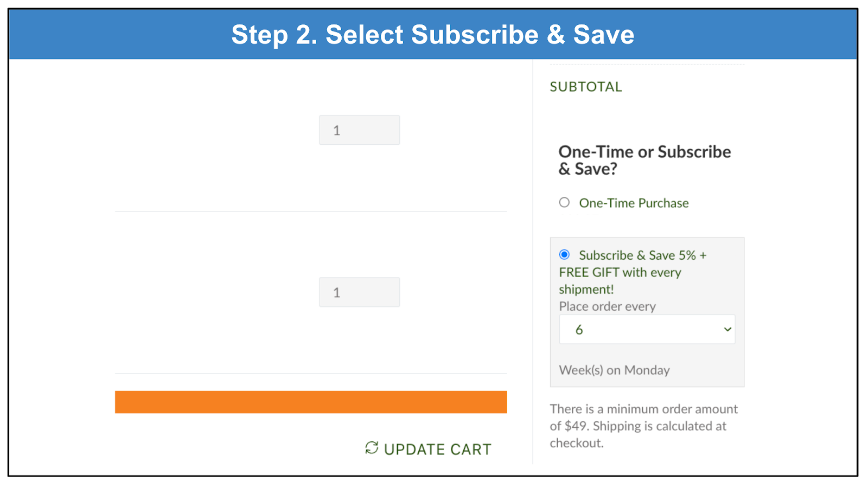868x488 pixels.
Task: Click the 'checkout.' word in shipping note
Action: click(x=577, y=443)
